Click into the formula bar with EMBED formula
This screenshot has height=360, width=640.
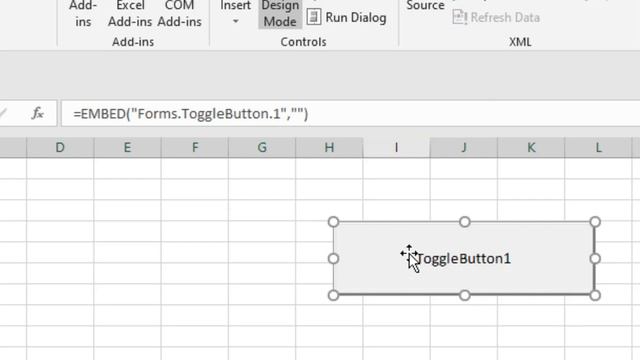tap(350, 113)
